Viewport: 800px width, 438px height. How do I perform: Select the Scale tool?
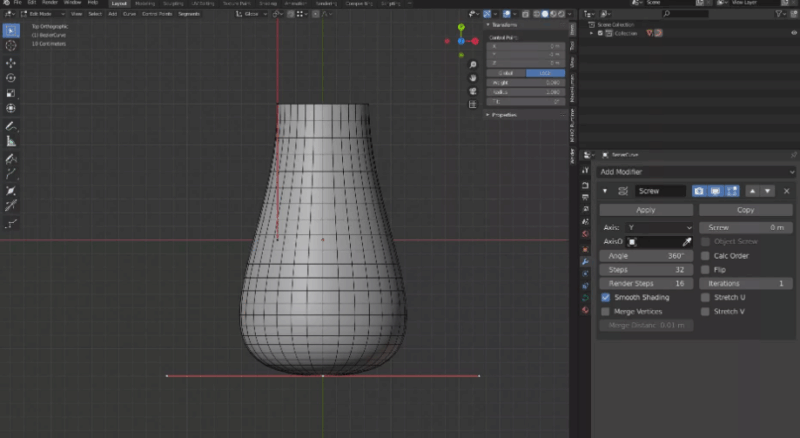(11, 93)
